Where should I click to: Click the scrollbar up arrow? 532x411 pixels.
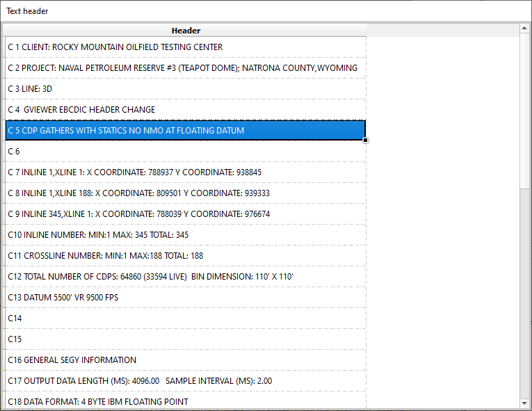pos(524,29)
